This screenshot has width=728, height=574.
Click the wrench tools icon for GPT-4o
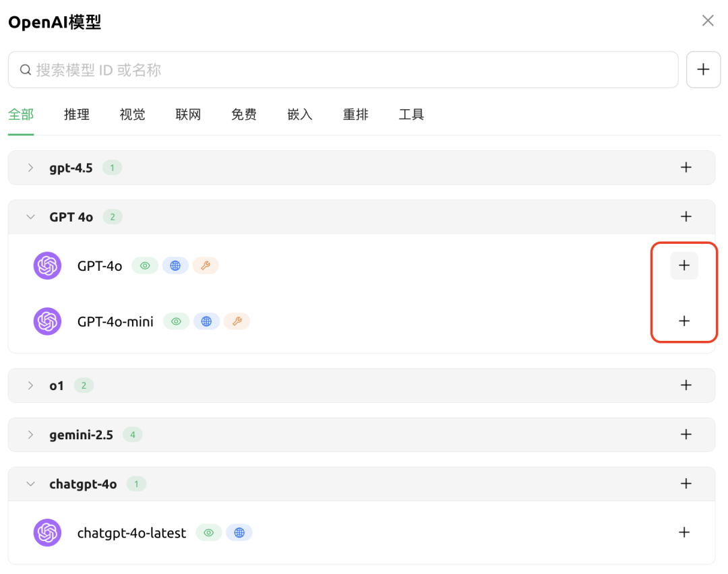(206, 265)
